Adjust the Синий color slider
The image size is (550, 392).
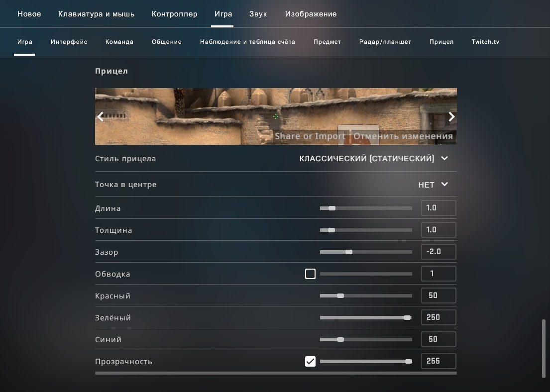click(x=366, y=339)
